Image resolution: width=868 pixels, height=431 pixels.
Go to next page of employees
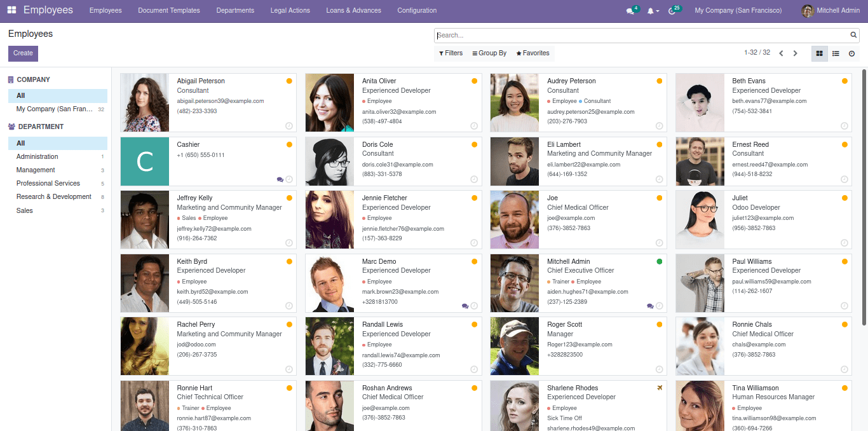tap(795, 53)
